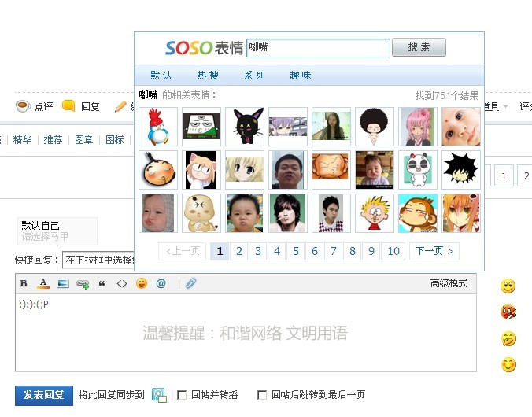The width and height of the screenshot is (532, 417).
Task: Switch to the 热搜 tab
Action: tap(208, 76)
